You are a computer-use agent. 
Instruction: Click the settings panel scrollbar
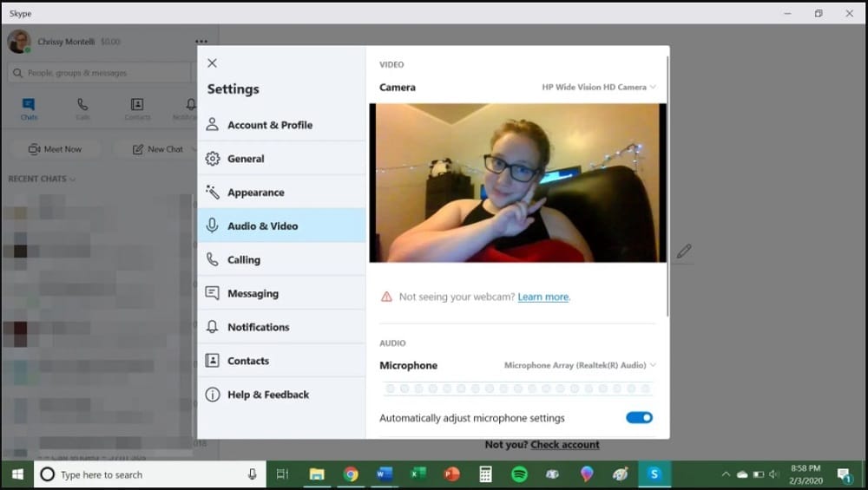coord(667,186)
